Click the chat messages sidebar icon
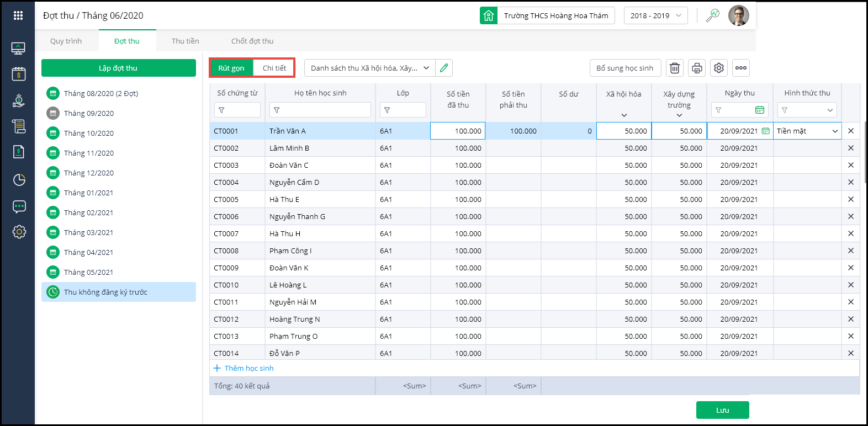 [x=19, y=207]
